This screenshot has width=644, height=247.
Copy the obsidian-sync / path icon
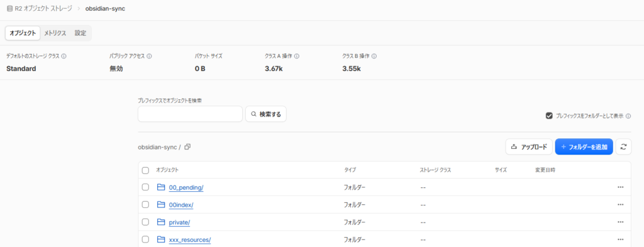[x=187, y=146]
